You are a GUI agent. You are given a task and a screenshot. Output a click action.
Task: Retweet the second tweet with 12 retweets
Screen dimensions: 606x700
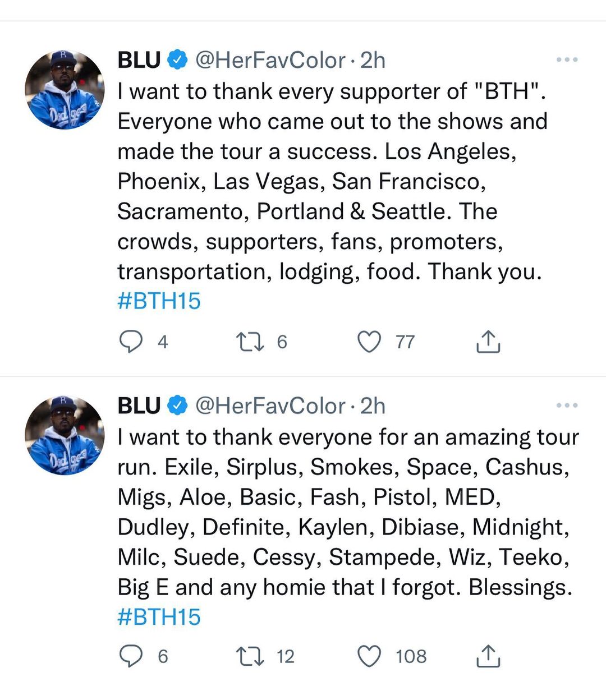(x=250, y=656)
